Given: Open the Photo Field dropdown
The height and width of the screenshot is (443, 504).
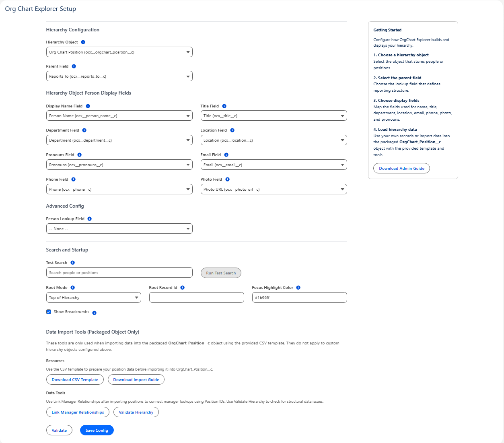Looking at the screenshot, I should pos(274,189).
